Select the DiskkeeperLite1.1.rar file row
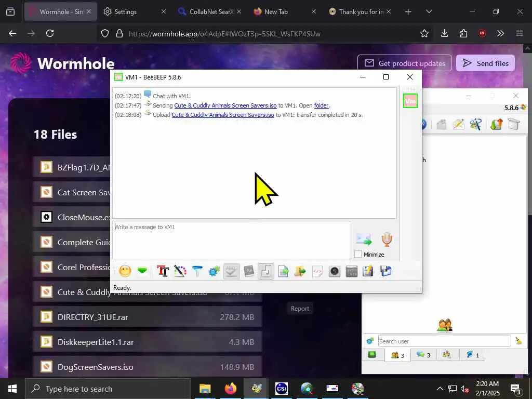 tap(147, 342)
